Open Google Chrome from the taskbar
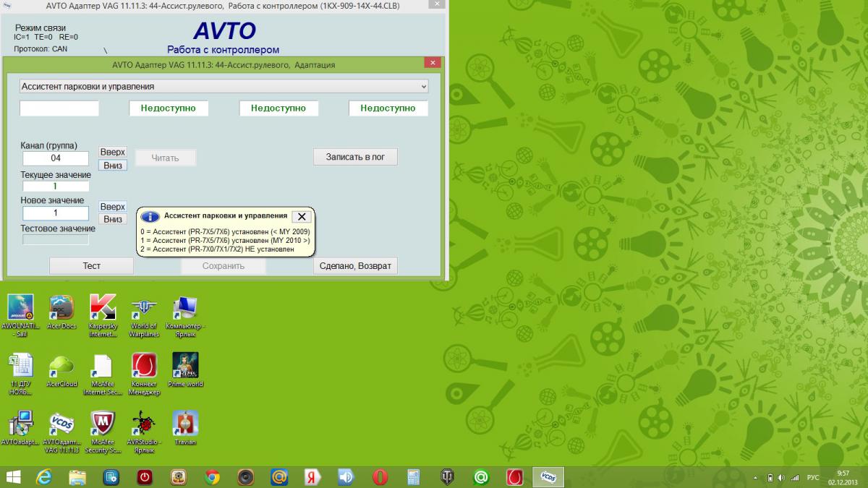Image resolution: width=868 pixels, height=488 pixels. pos(212,477)
